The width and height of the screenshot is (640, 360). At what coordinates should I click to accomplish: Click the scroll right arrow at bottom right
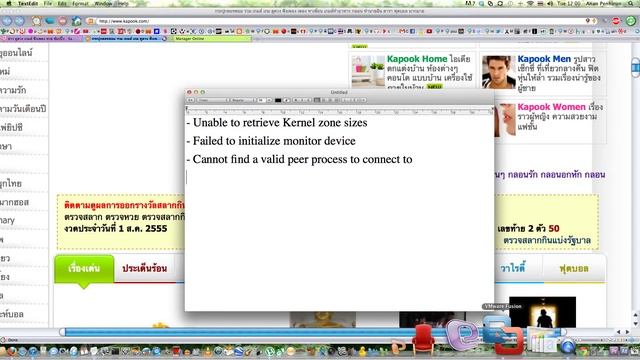[x=627, y=332]
